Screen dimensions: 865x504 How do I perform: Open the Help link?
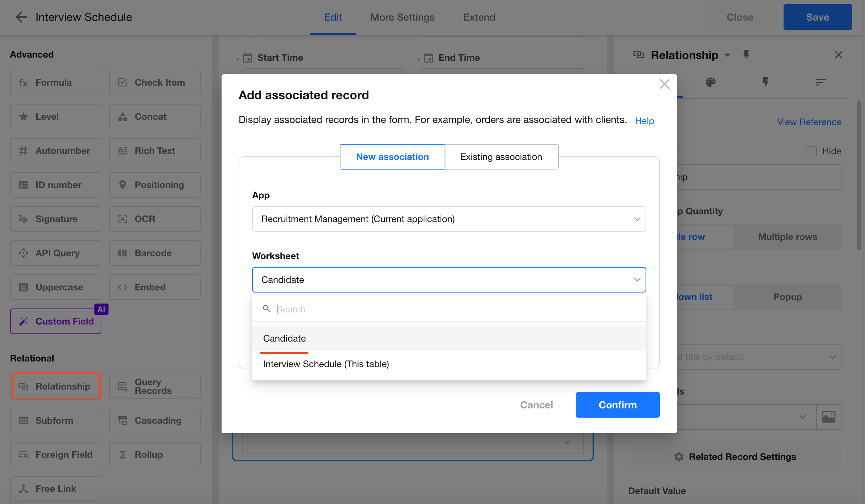[644, 121]
